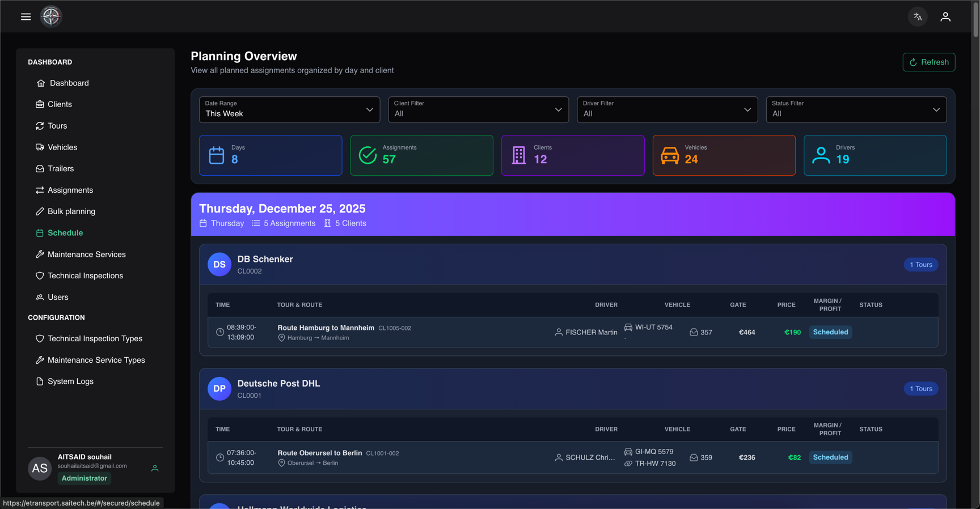Viewport: 980px width, 509px height.
Task: Navigate to Users page
Action: (58, 297)
